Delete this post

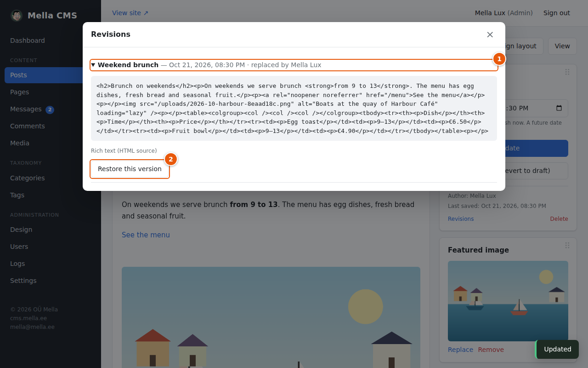pos(559,219)
